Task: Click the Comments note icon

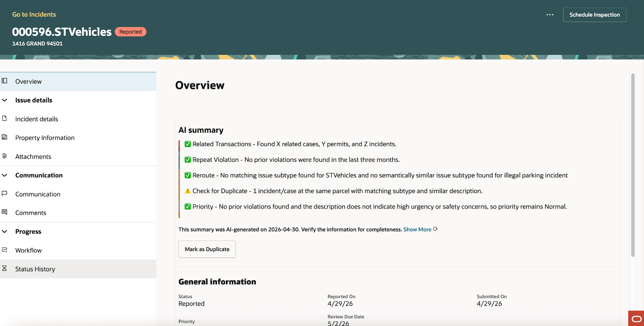Action: 5,212
